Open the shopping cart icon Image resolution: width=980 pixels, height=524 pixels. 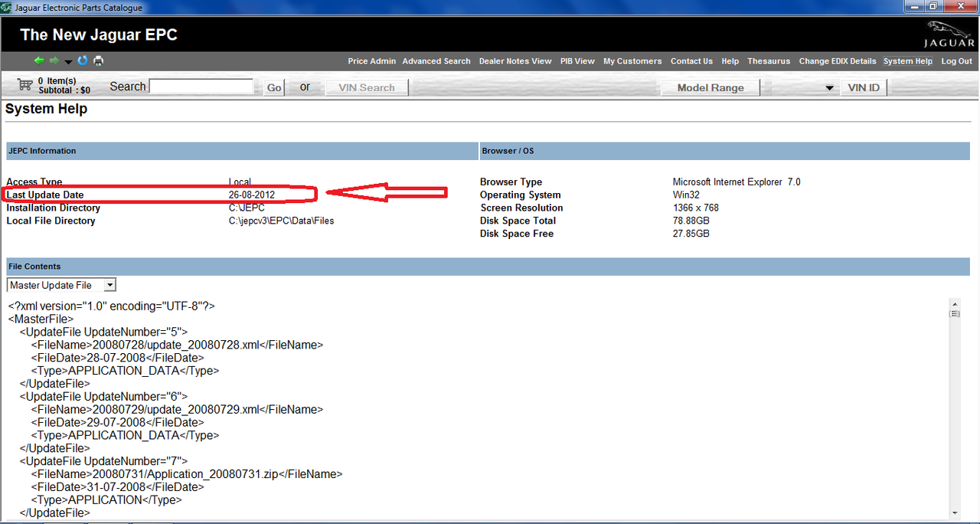(x=24, y=84)
